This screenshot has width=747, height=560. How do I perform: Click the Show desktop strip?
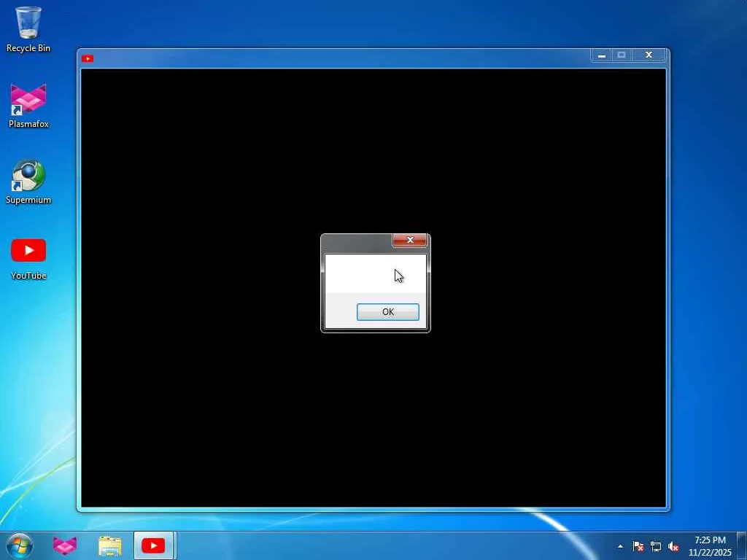point(742,546)
